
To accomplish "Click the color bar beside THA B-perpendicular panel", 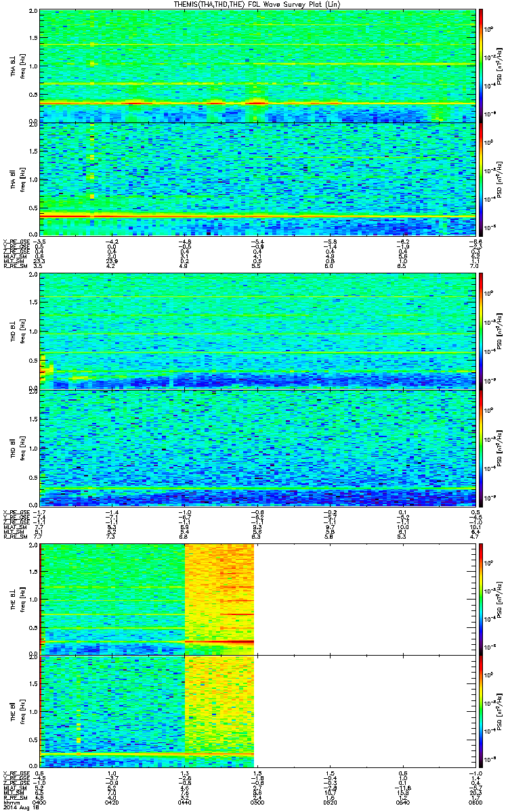I will pos(480,66).
